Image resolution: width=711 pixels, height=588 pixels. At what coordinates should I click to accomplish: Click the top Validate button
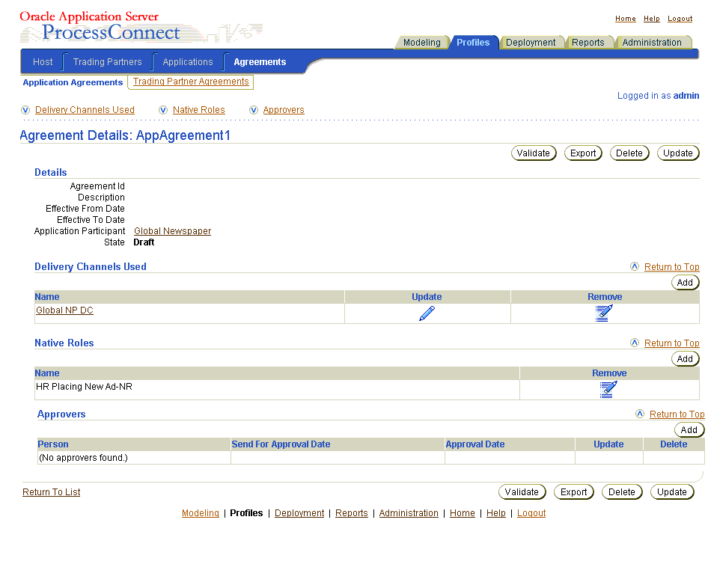tap(533, 153)
